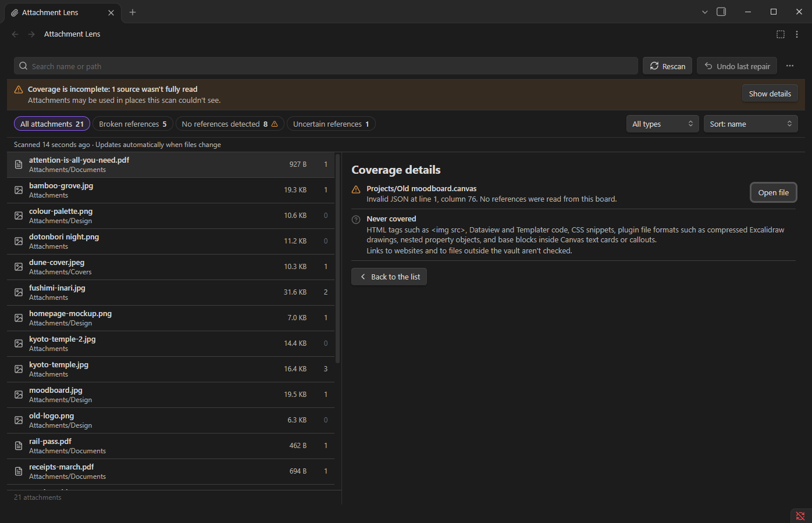Click the warning icon beside Old moodboard.canvas

(x=356, y=189)
